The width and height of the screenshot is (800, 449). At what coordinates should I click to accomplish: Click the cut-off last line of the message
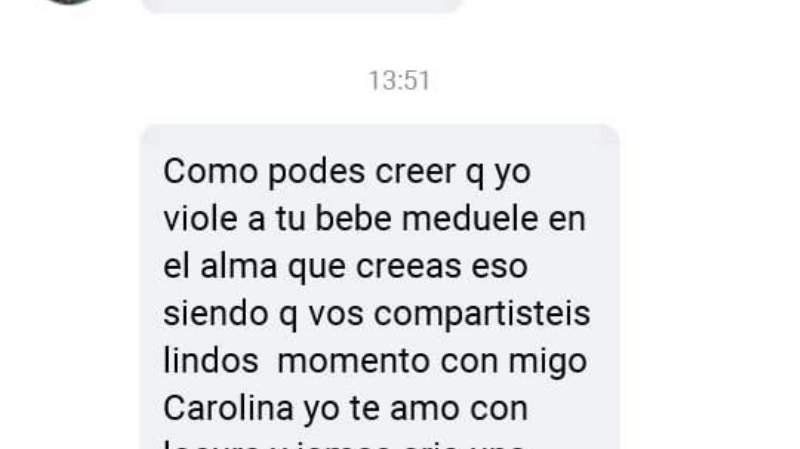(344, 445)
